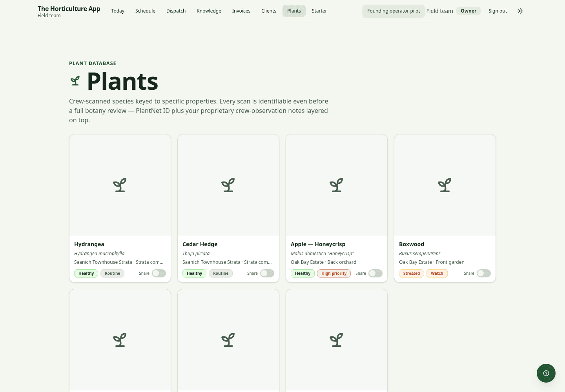Click the Sign out button

[498, 11]
